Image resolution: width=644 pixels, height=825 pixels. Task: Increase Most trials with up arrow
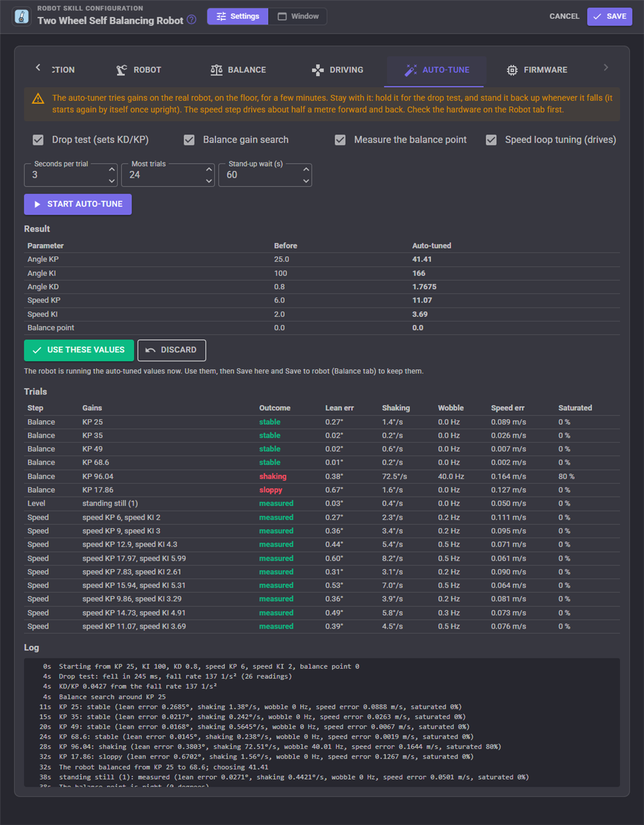[209, 169]
